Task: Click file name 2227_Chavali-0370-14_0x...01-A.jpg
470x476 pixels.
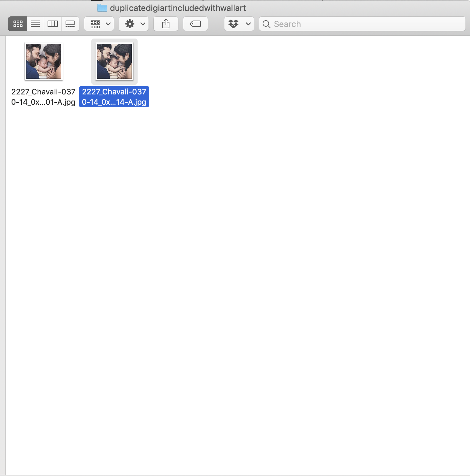Action: coord(43,97)
